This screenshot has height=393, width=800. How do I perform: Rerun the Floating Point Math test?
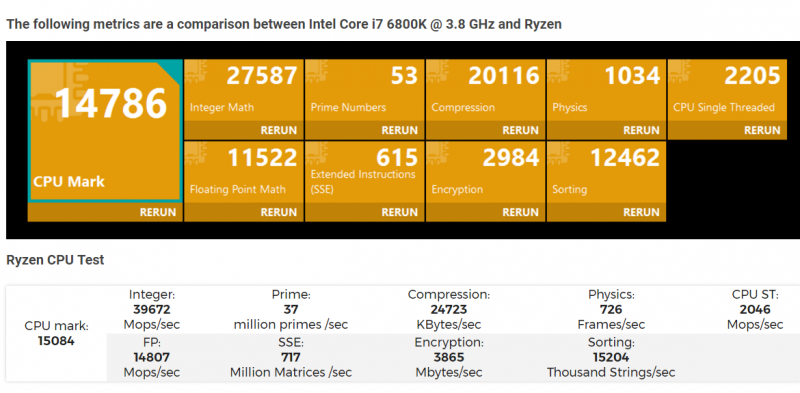[x=279, y=212]
